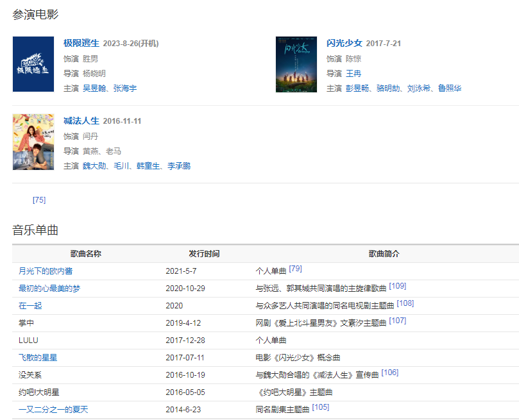Click actor link 吴昱翰
Viewport: 519px width, 420px height.
pyautogui.click(x=95, y=88)
